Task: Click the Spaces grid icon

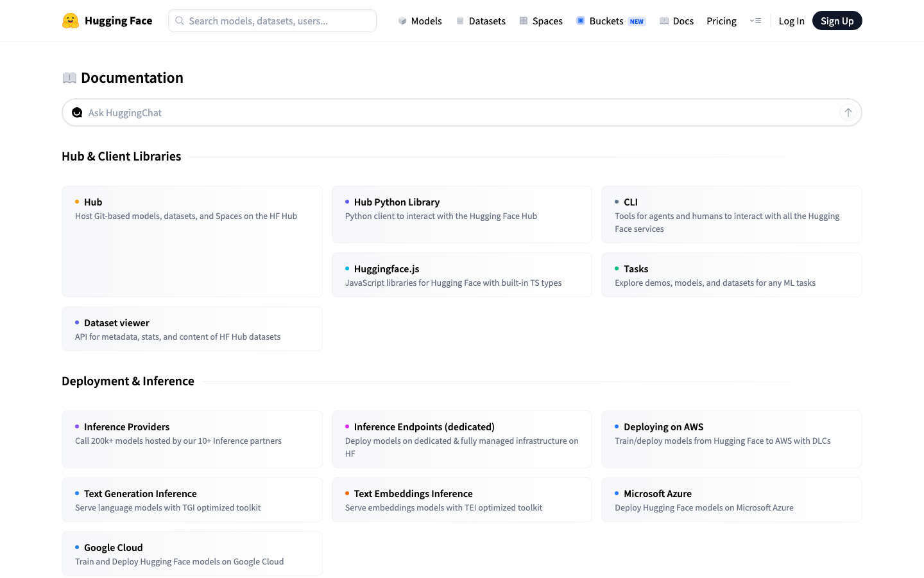Action: [x=524, y=21]
